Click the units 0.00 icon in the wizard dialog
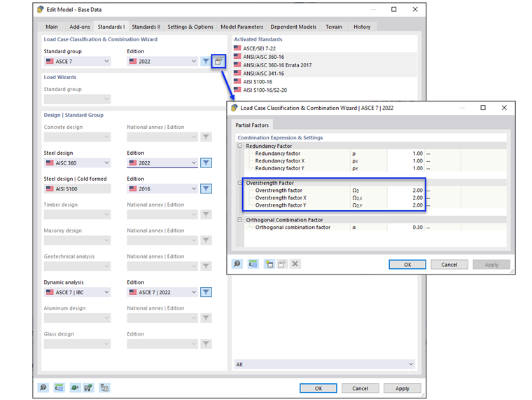Screen dimensions: 532x400 pos(253,264)
